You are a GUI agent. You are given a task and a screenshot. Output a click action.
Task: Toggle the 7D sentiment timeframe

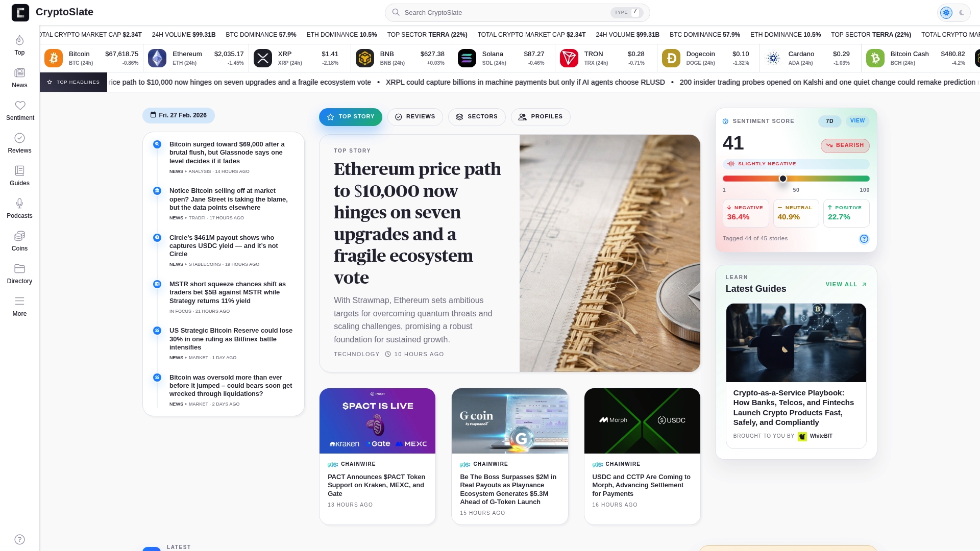830,121
